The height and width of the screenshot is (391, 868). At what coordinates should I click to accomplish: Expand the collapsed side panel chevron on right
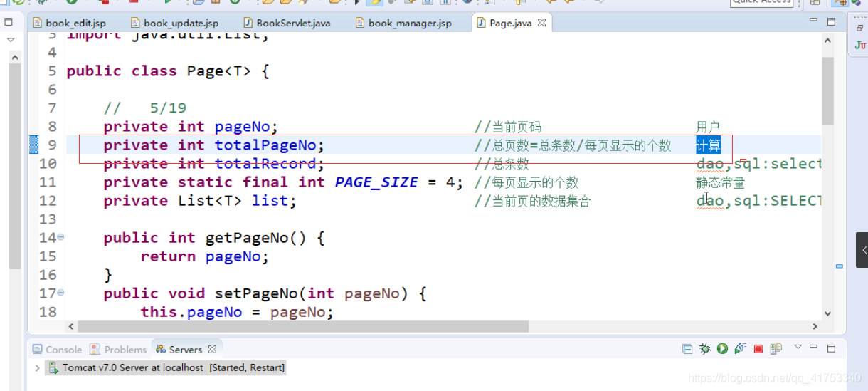(862, 250)
